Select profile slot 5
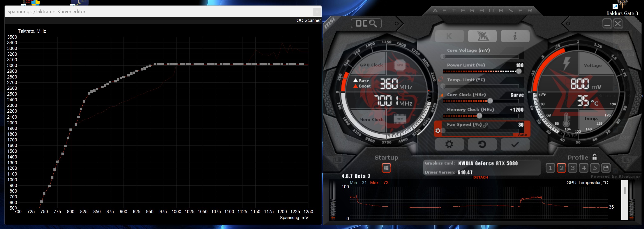The height and width of the screenshot is (229, 644). 595,168
